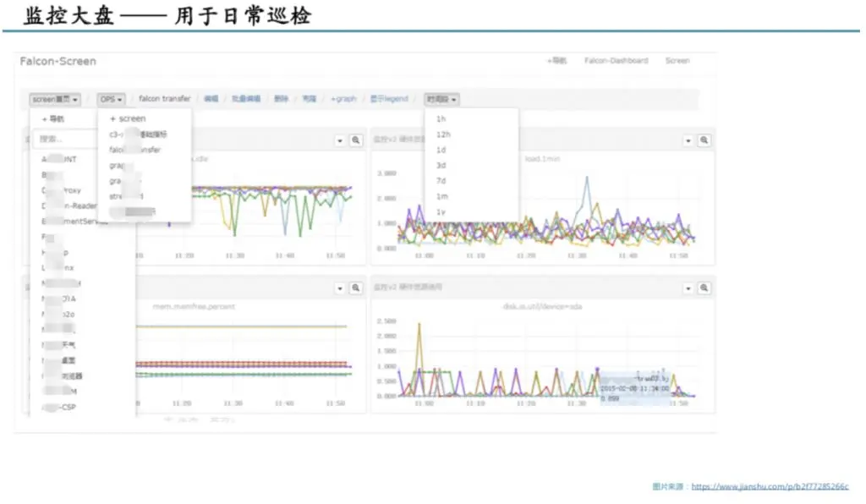Click the disk.io.util/device=sda graph title
Image resolution: width=866 pixels, height=504 pixels.
[542, 306]
